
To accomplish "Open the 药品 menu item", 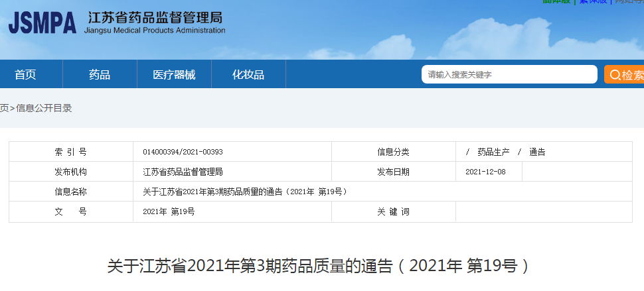I will [x=100, y=75].
